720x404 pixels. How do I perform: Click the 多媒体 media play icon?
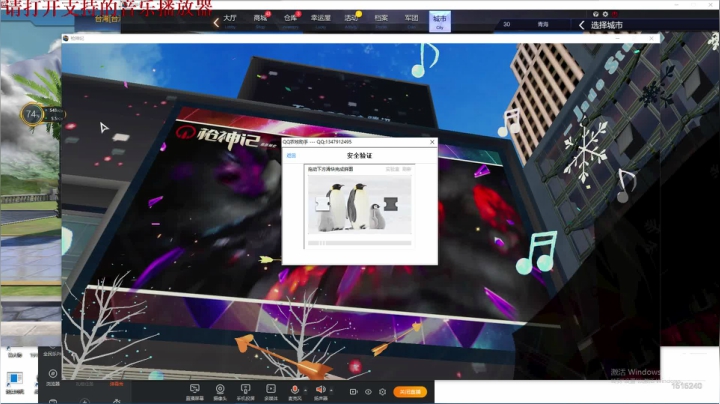(271, 392)
